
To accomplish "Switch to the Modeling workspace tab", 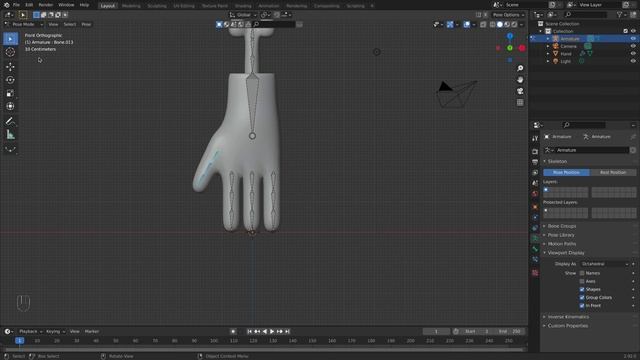I will 131,6.
